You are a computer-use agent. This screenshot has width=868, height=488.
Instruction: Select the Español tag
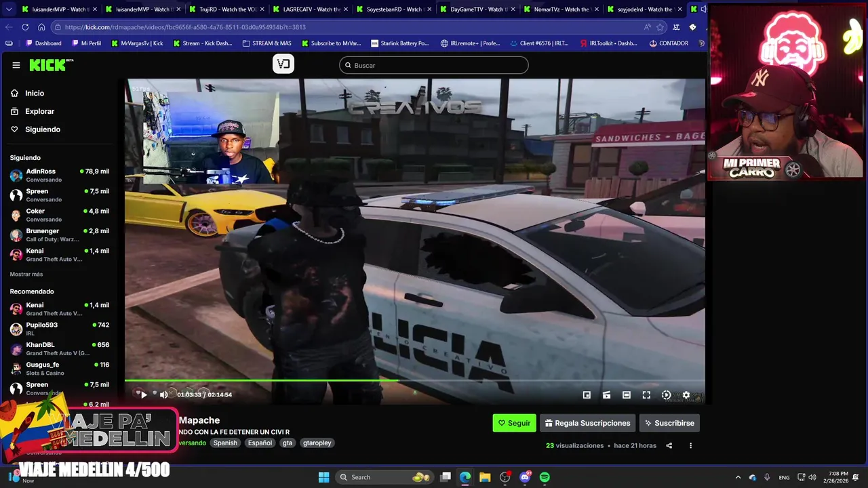(x=260, y=443)
